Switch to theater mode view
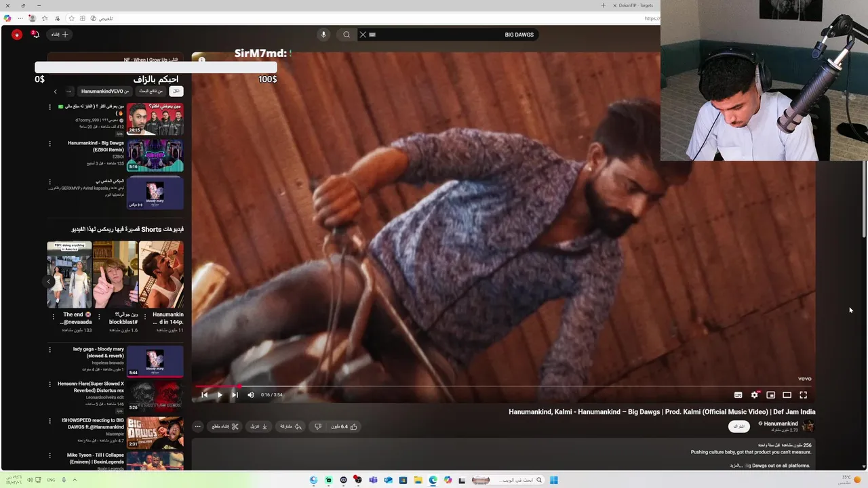Screen dimensions: 868x488 (x=787, y=395)
